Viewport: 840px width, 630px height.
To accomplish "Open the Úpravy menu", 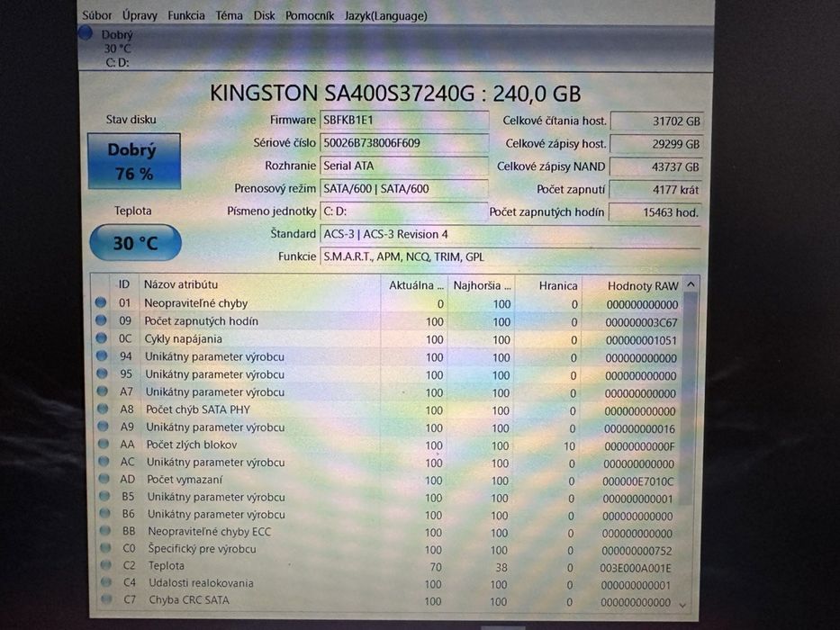I will (x=140, y=15).
